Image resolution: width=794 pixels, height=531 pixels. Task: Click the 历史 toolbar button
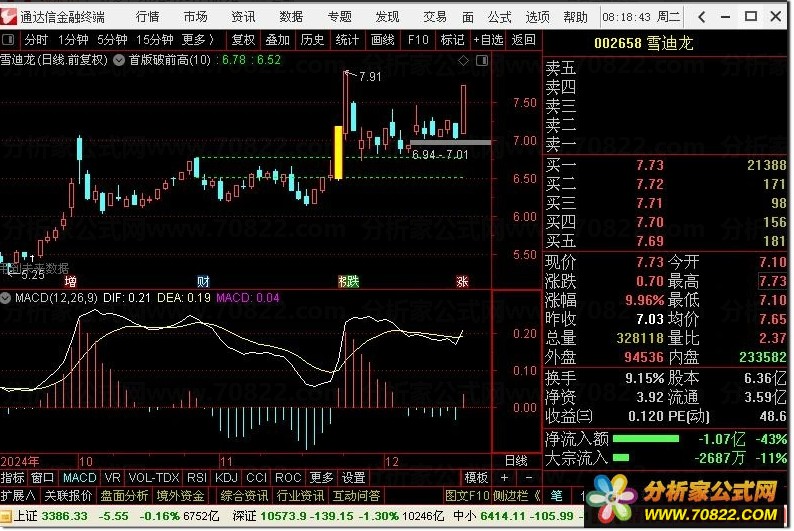(x=312, y=39)
